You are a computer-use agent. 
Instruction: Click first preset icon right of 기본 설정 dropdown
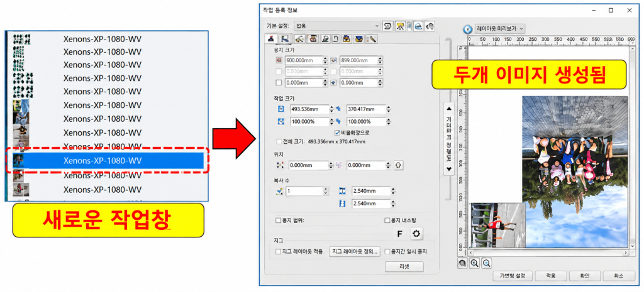point(387,26)
